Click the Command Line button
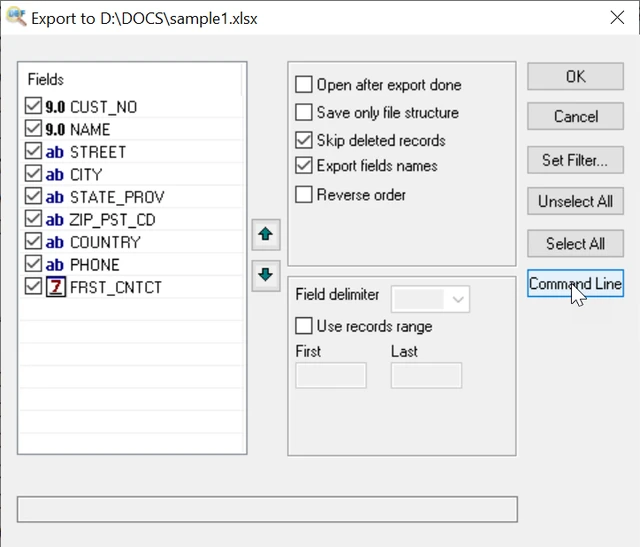This screenshot has width=640, height=547. (x=575, y=283)
